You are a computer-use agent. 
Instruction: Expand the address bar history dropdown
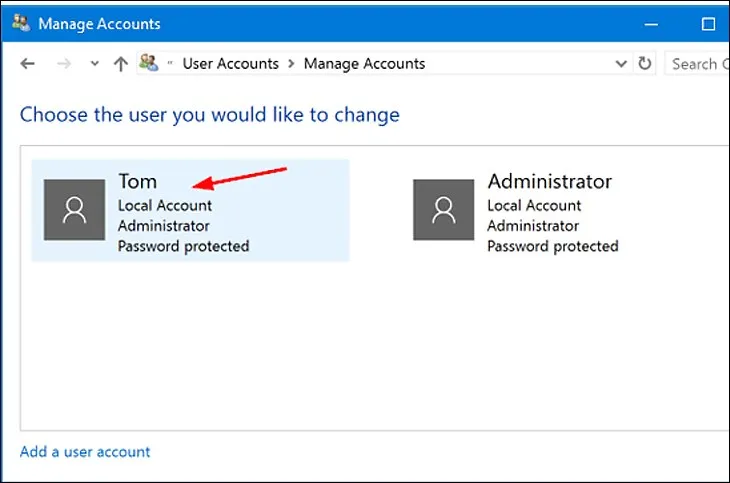pyautogui.click(x=620, y=64)
